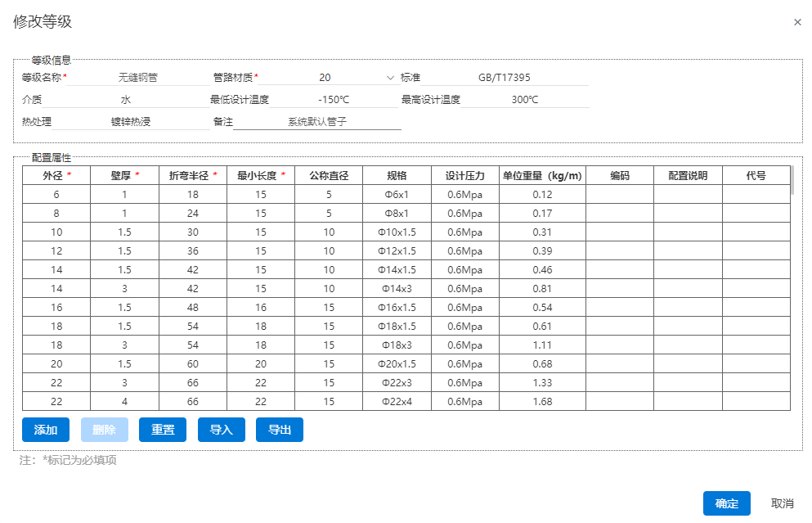Select the Φ22x4 row specification cell
This screenshot has height=523, width=812.
tap(397, 402)
